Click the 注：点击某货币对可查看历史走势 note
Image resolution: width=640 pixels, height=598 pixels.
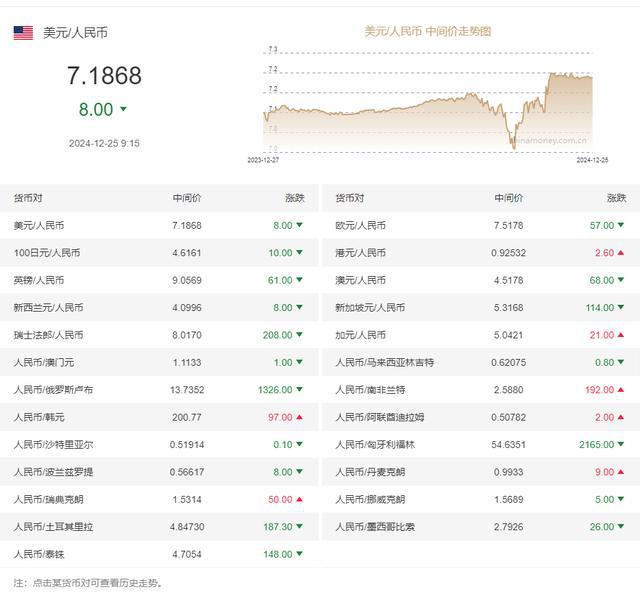[88, 583]
